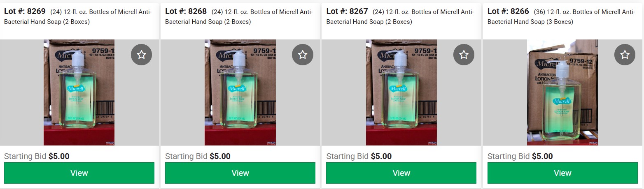Favorite Lot 8269 with the star icon
Image resolution: width=644 pixels, height=189 pixels.
(x=141, y=55)
